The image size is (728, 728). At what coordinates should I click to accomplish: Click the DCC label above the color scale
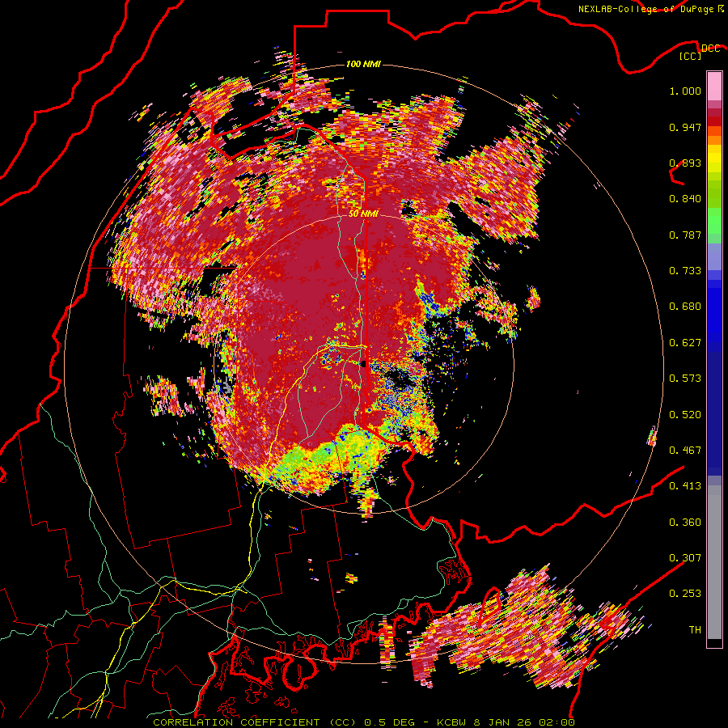tap(710, 49)
